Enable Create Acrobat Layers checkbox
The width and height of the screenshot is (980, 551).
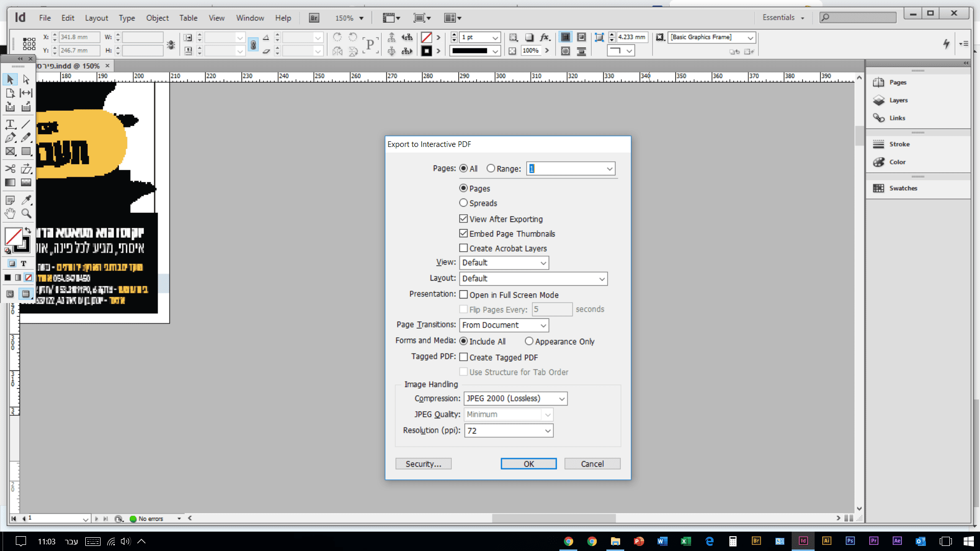[x=463, y=248]
